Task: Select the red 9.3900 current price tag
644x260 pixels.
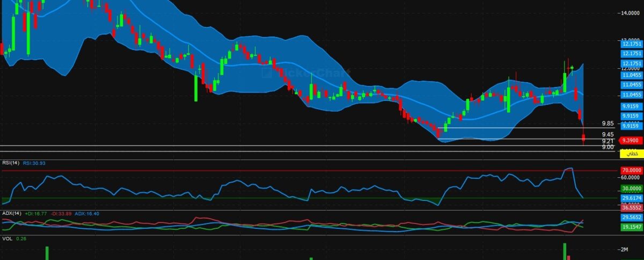Action: (x=631, y=140)
